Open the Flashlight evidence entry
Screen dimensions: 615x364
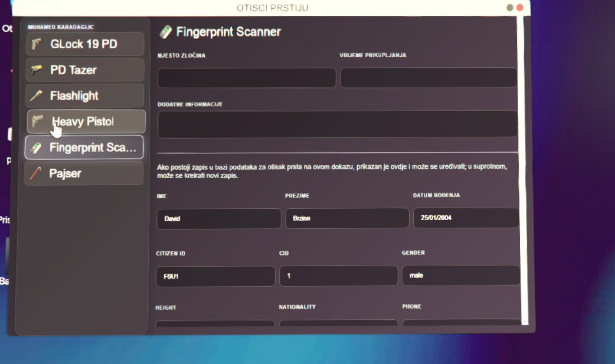click(x=85, y=96)
